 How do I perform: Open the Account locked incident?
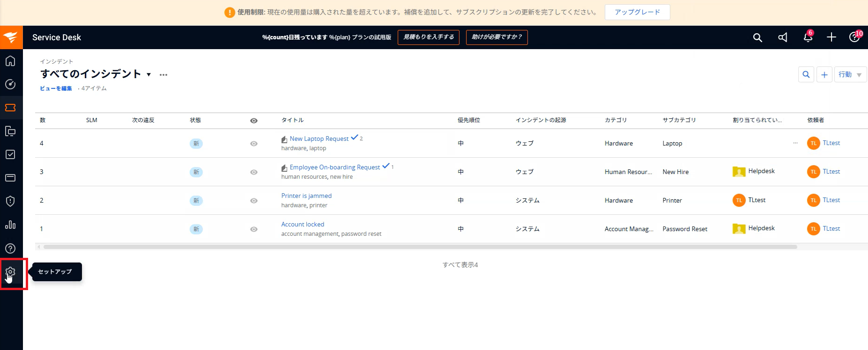coord(303,225)
